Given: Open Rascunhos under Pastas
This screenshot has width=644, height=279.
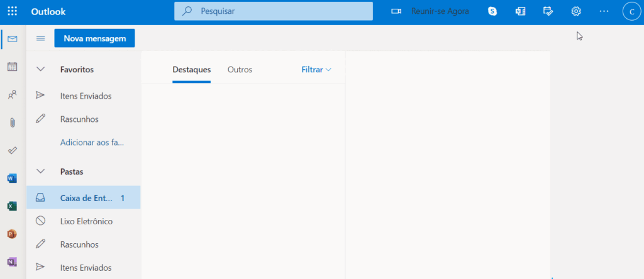Looking at the screenshot, I should pyautogui.click(x=84, y=244).
